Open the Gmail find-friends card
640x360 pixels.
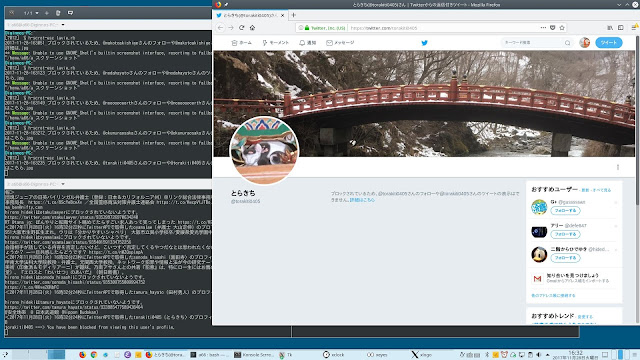(574, 278)
